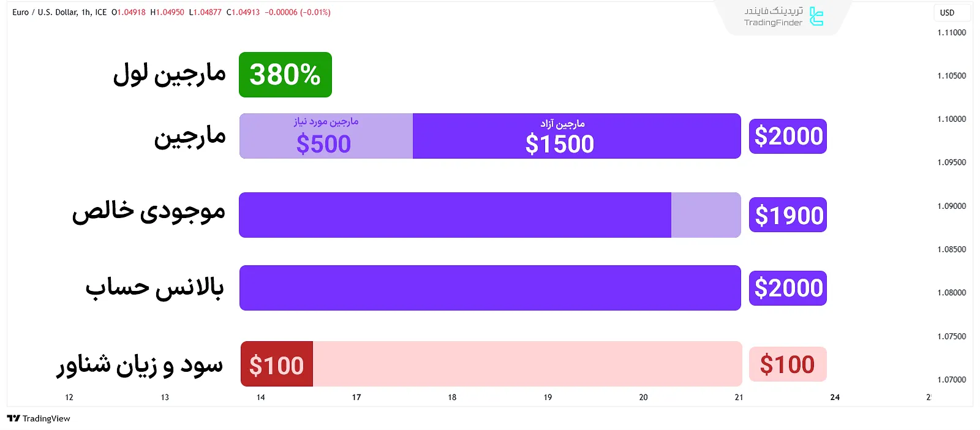980x430 pixels.
Task: Click the dark red $100 floating loss segment
Action: pos(277,364)
